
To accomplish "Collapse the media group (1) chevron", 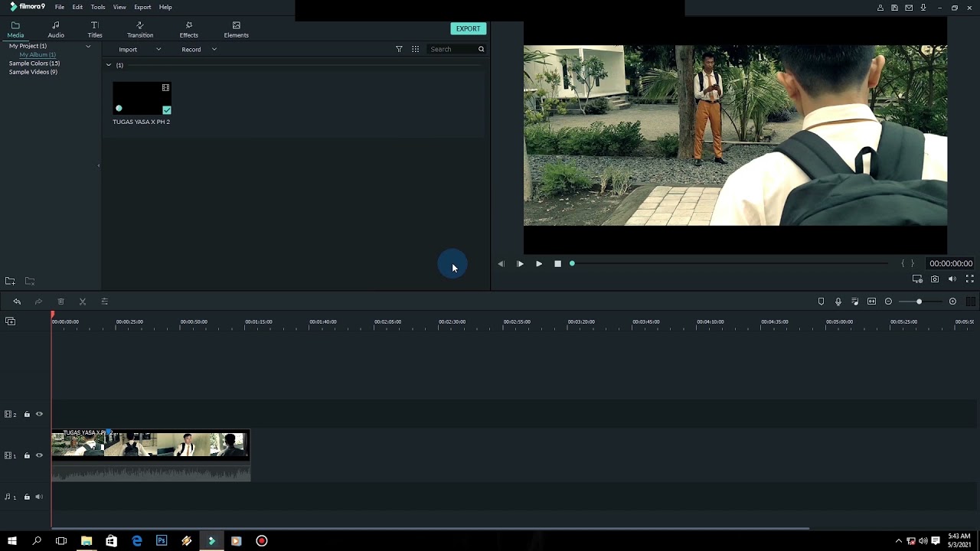I will [x=109, y=65].
